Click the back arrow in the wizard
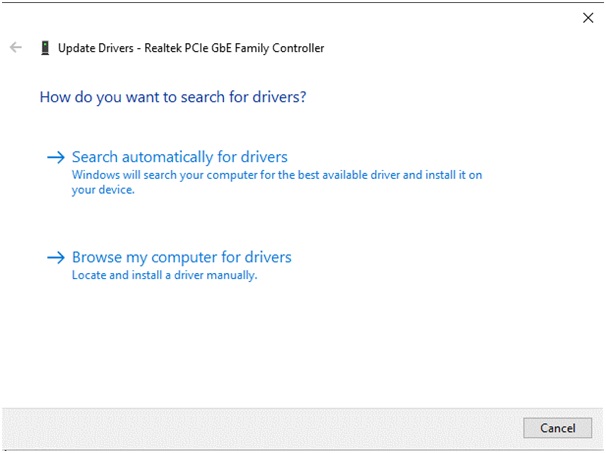This screenshot has height=453, width=606. pos(16,48)
